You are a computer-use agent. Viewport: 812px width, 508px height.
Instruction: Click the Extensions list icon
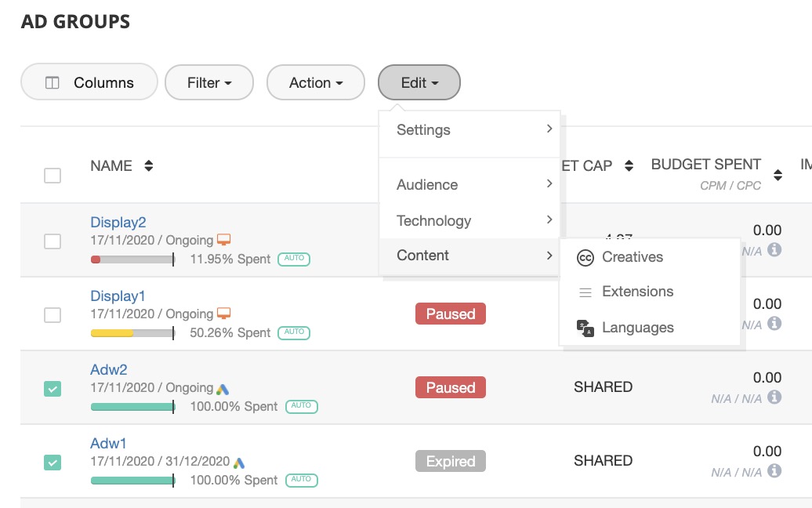pyautogui.click(x=585, y=292)
